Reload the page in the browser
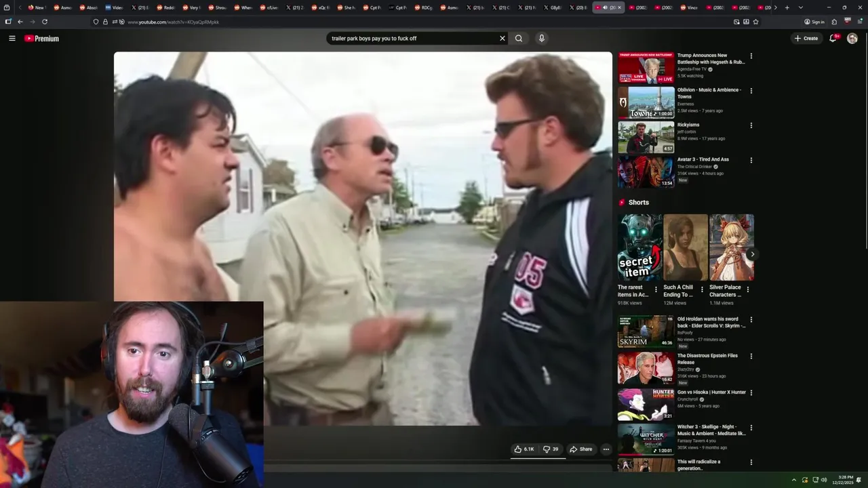The width and height of the screenshot is (868, 488). coord(45,22)
